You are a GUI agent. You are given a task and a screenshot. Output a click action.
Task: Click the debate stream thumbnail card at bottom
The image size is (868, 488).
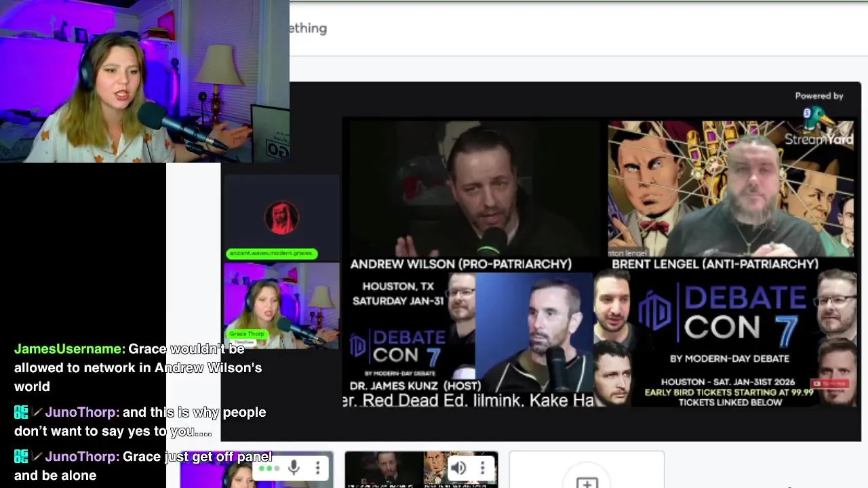tap(421, 470)
